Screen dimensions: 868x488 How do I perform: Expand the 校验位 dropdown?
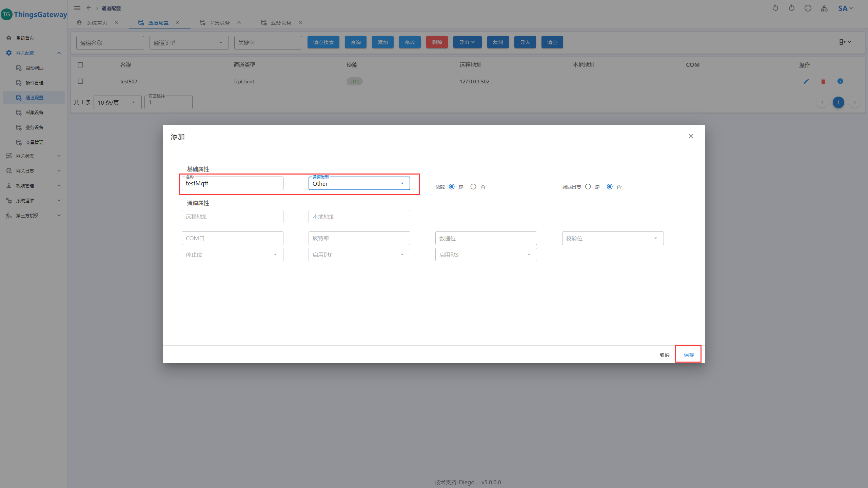pyautogui.click(x=613, y=238)
